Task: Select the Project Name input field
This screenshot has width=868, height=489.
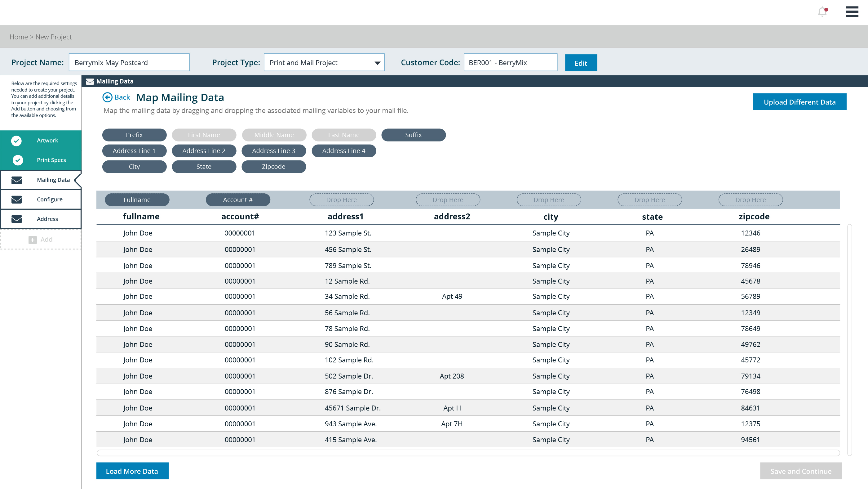Action: 129,62
